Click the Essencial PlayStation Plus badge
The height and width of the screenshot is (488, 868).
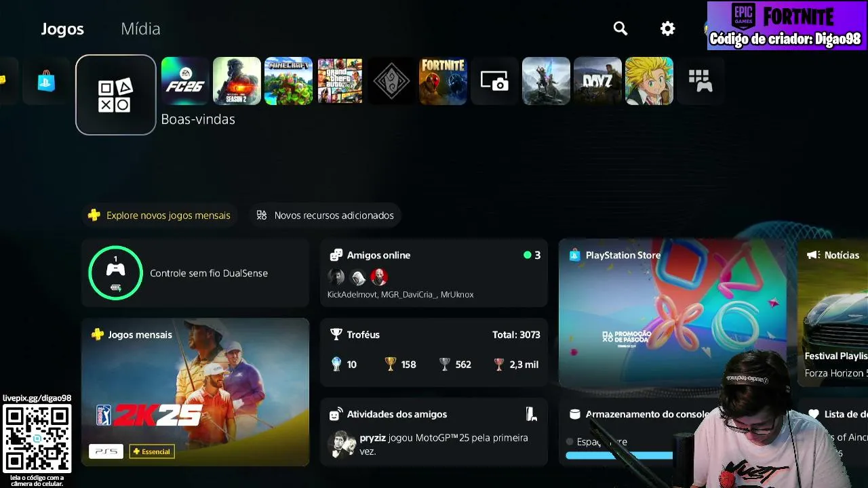(152, 451)
